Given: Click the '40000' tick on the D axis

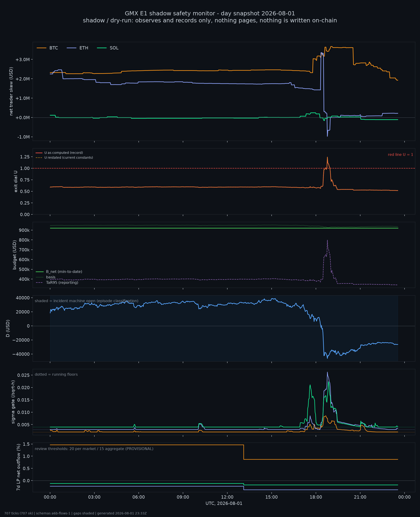Looking at the screenshot, I should tap(23, 298).
